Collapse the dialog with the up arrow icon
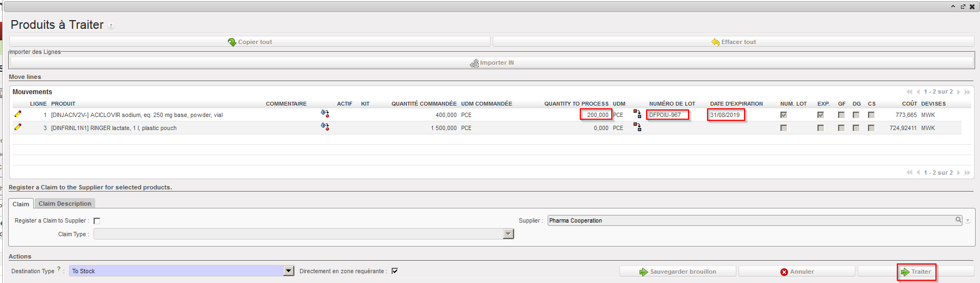Screen dimensions: 980x283 [x=953, y=7]
